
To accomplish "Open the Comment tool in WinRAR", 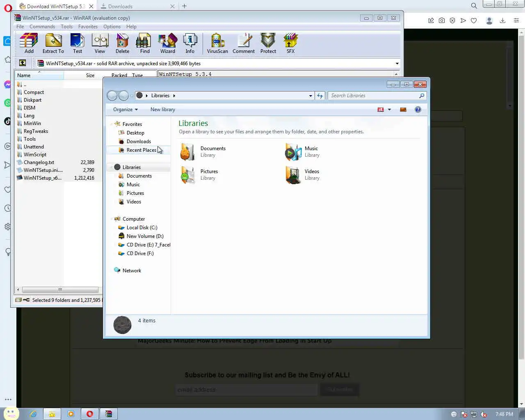I will (x=244, y=43).
